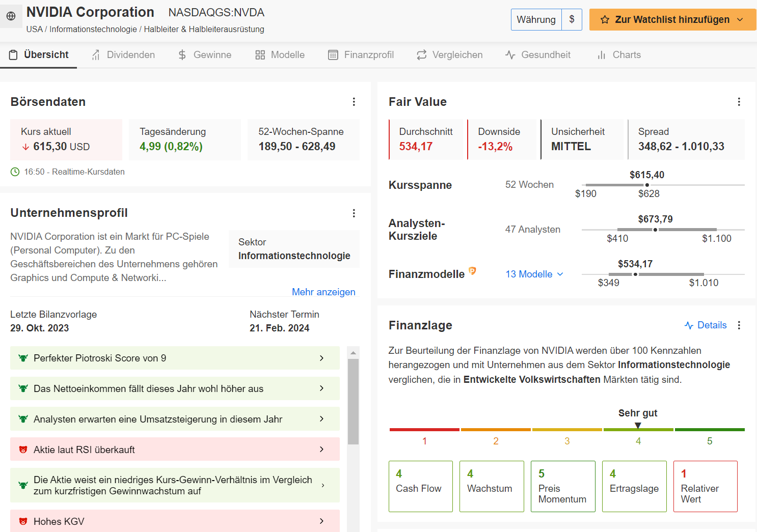Click the bull icon on Umsatzsteigerung row

click(23, 419)
